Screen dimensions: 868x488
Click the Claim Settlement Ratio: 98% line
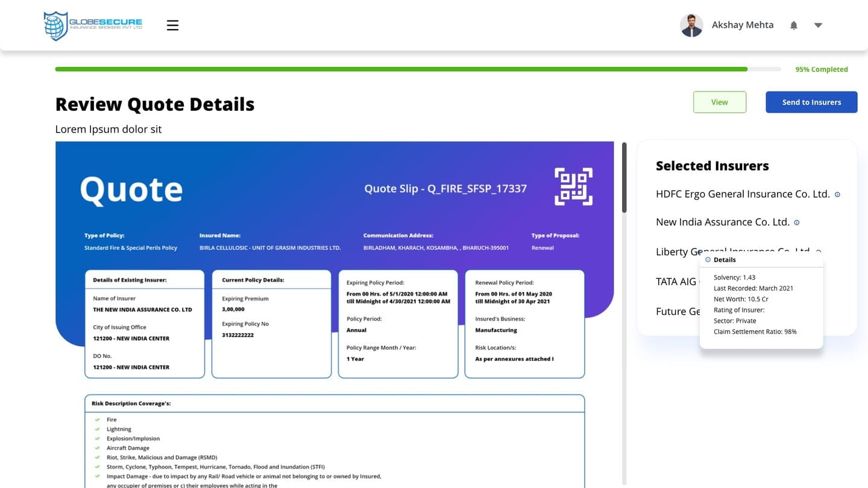(x=755, y=332)
